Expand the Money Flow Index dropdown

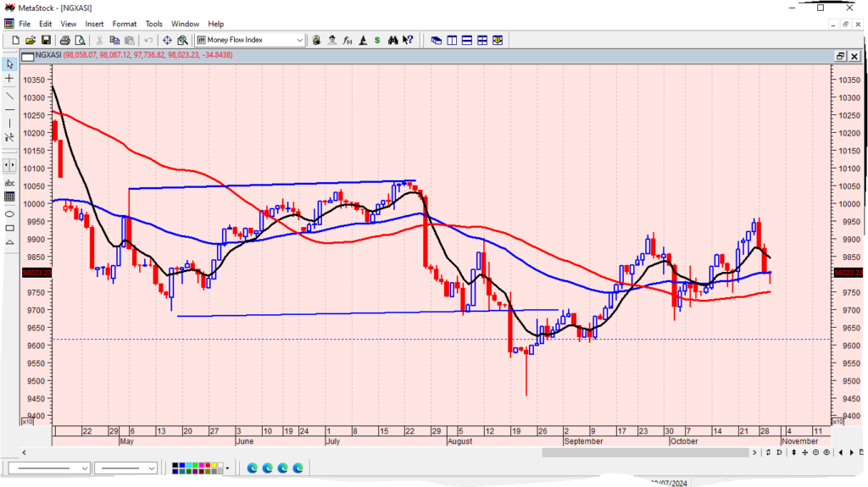[300, 40]
